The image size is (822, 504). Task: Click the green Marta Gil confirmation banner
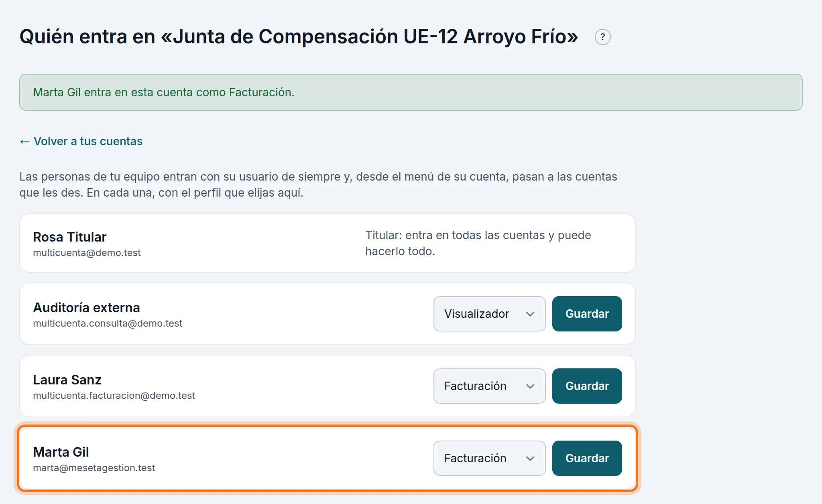(411, 92)
